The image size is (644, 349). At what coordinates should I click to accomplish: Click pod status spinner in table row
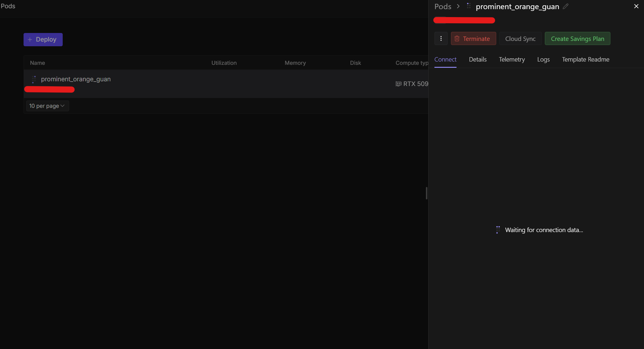click(x=34, y=79)
